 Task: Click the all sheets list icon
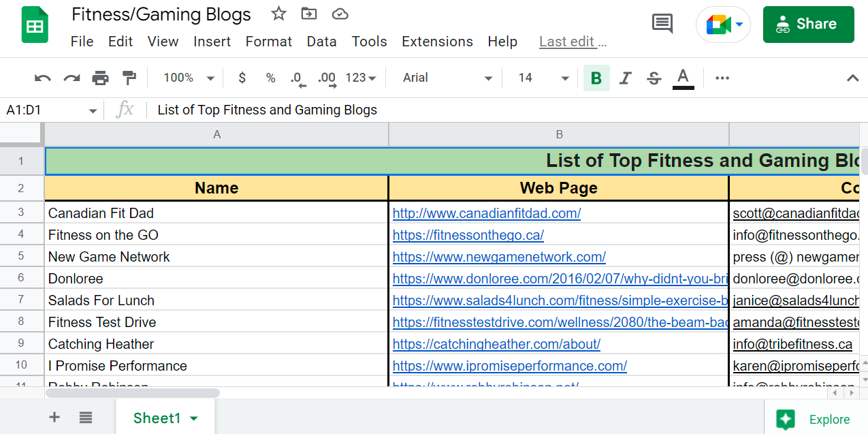coord(85,418)
